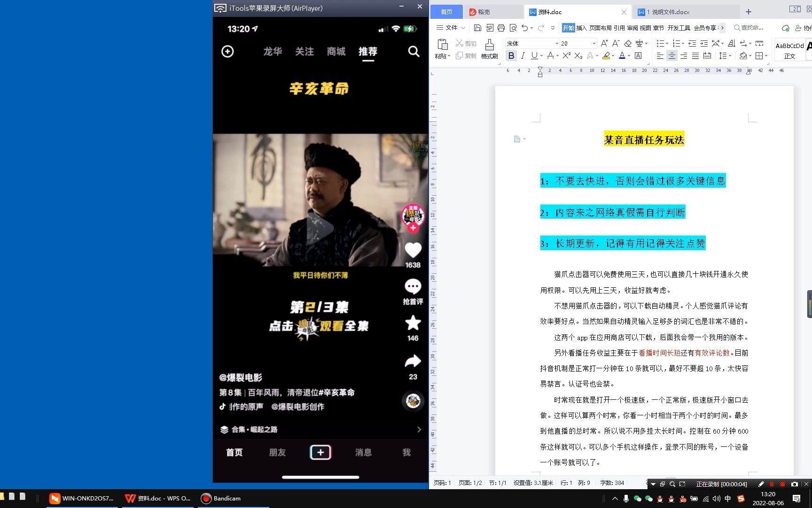
Task: Increase font size with A+ icon
Action: click(x=604, y=43)
